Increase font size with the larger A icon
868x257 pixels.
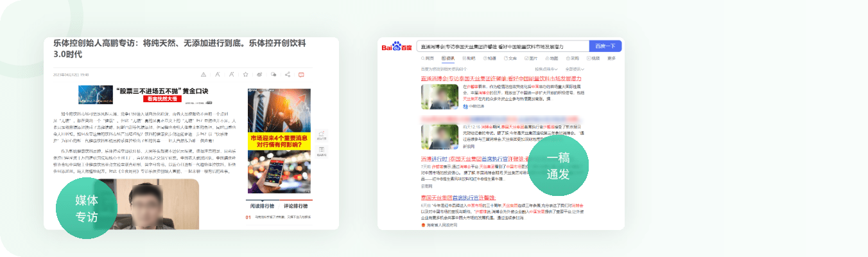point(231,75)
